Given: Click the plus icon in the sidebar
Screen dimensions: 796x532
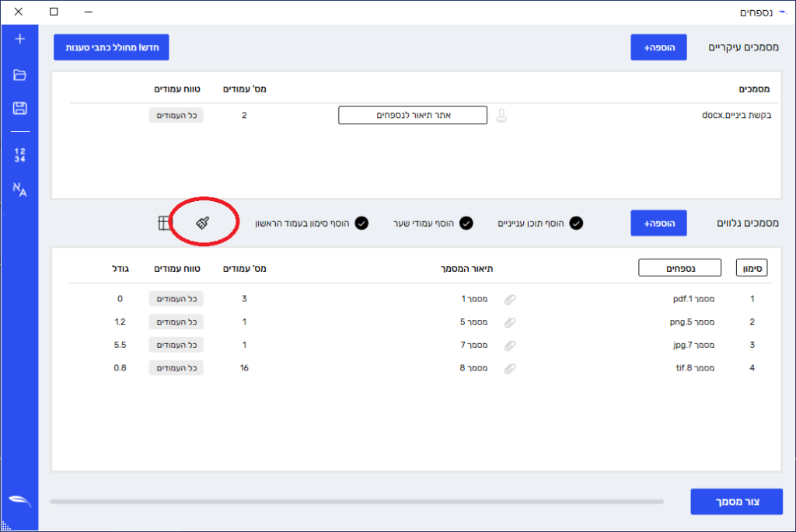Looking at the screenshot, I should (20, 40).
